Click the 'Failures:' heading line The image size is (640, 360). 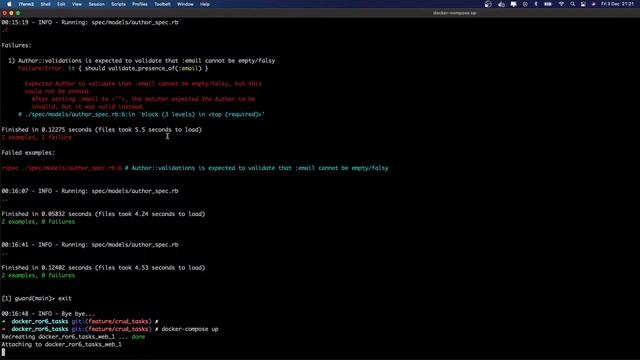16,45
